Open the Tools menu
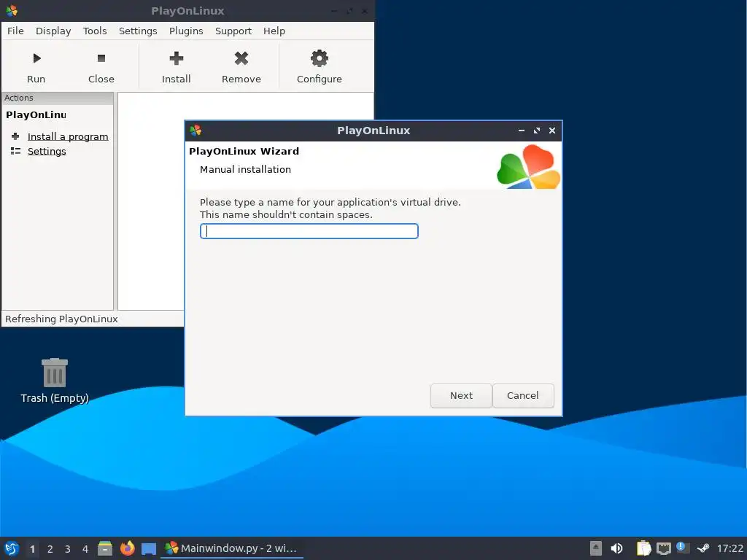747x560 pixels. pyautogui.click(x=95, y=31)
